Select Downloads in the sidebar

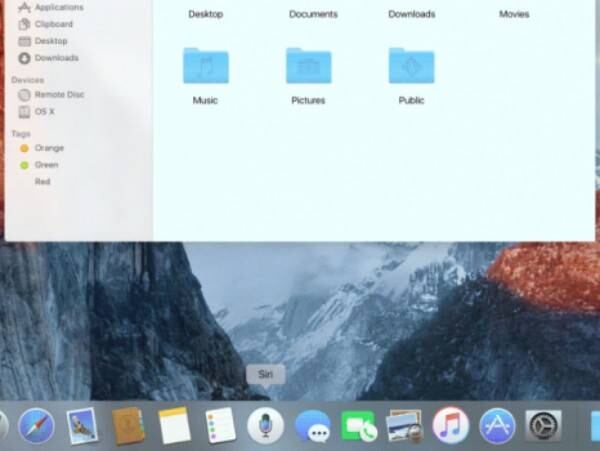[56, 58]
